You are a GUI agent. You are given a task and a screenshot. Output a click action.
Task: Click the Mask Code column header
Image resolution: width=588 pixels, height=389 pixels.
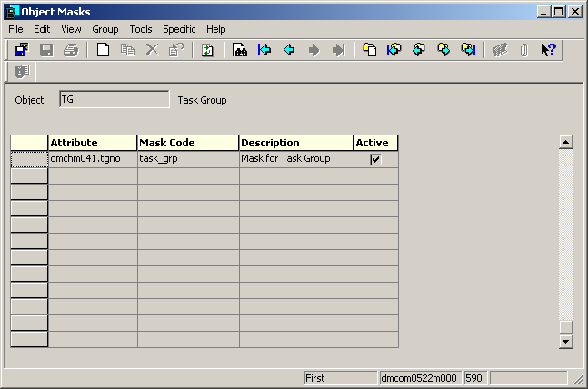click(188, 143)
